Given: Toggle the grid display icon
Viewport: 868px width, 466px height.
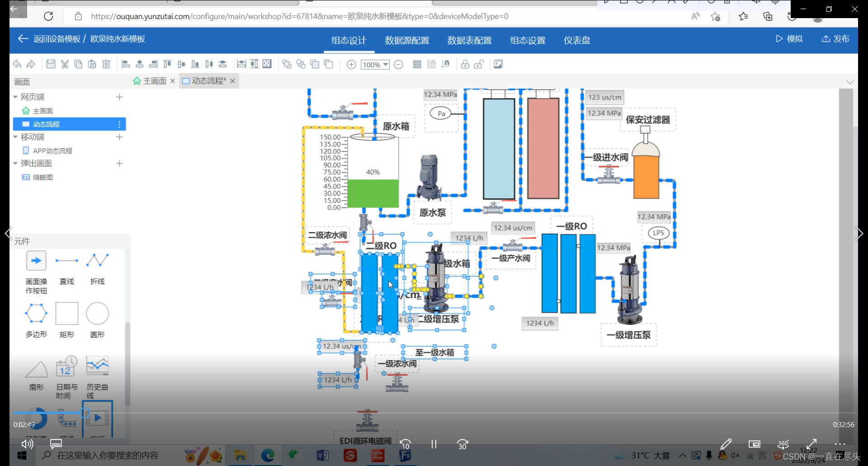Looking at the screenshot, I should coord(417,64).
